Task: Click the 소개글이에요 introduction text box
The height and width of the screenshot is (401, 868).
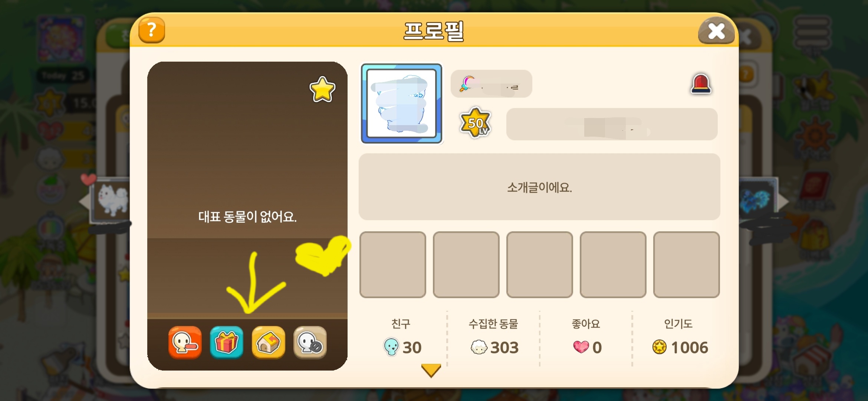Action: pos(539,187)
